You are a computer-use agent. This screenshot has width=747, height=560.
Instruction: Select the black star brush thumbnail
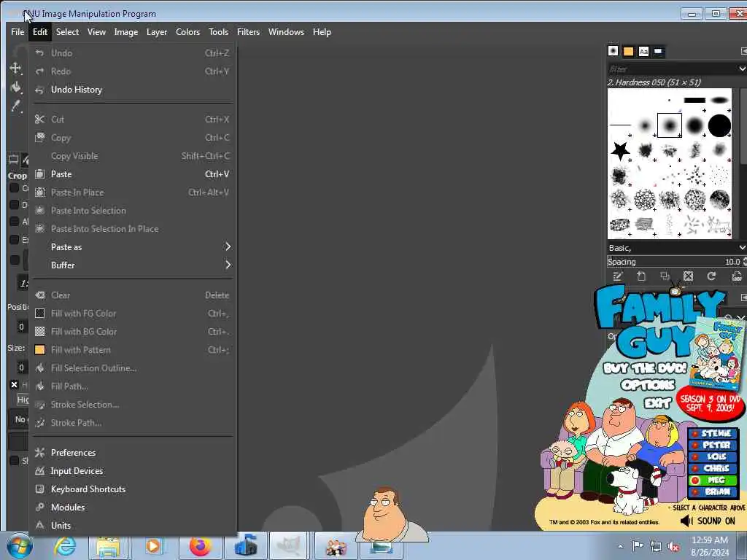pyautogui.click(x=620, y=150)
